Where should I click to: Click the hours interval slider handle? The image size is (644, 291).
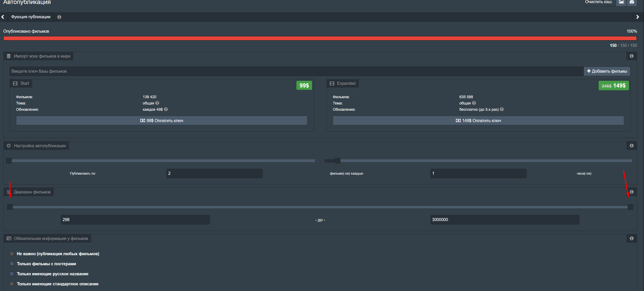[x=338, y=161]
